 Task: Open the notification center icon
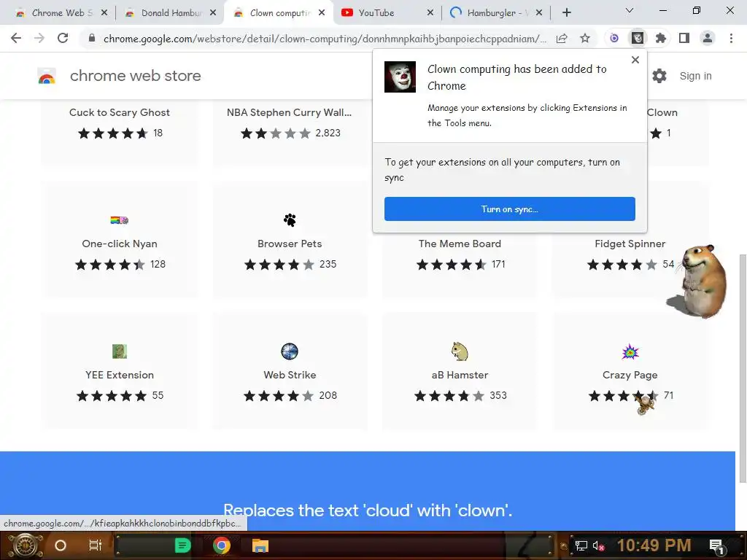[x=717, y=546]
